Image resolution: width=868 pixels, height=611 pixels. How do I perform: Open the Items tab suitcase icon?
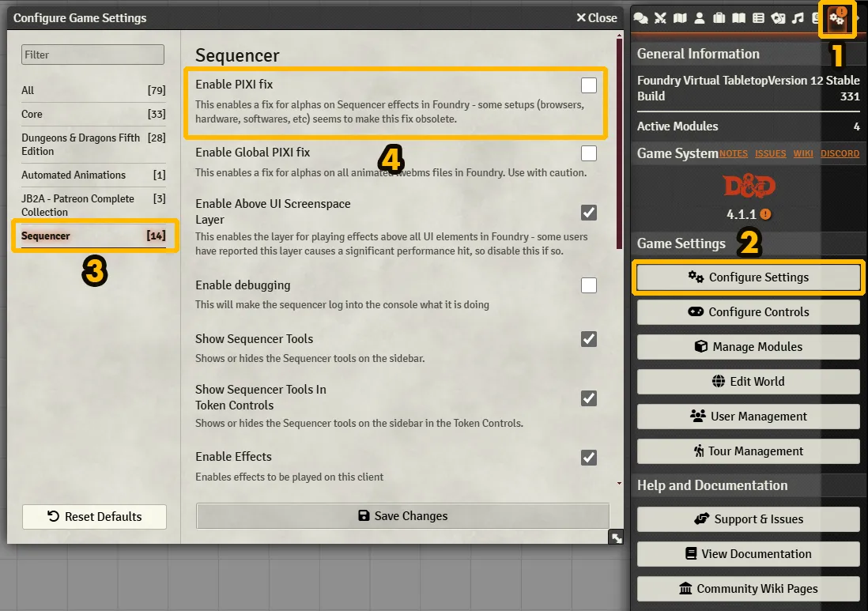(x=719, y=18)
